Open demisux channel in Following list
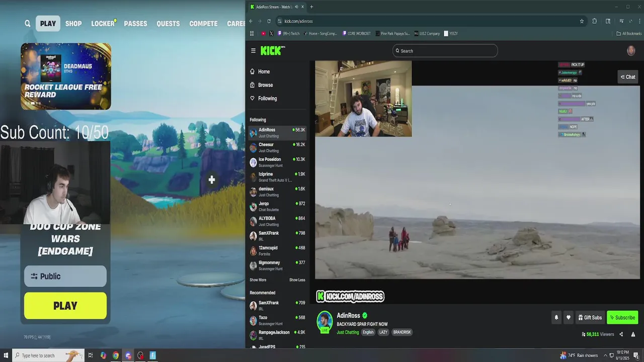The image size is (644, 362). tap(278, 192)
